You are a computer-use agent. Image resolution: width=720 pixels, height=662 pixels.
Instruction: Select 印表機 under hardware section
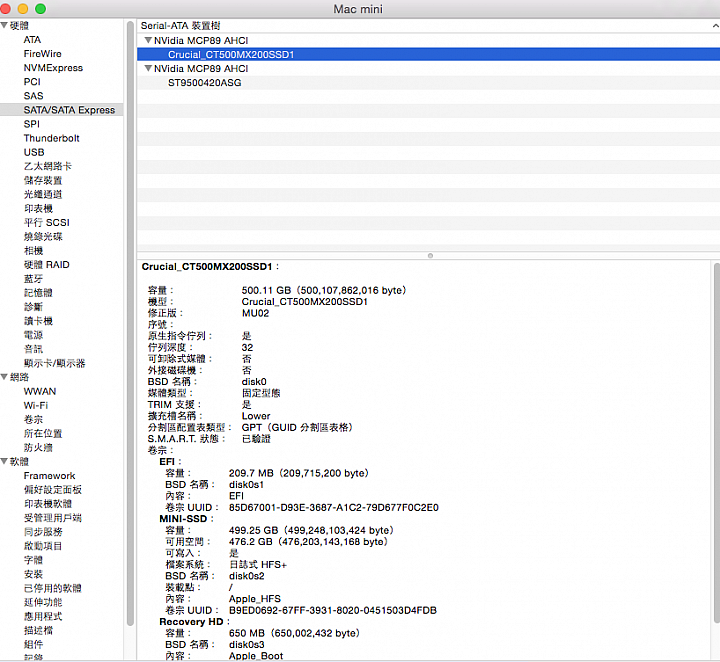pyautogui.click(x=38, y=208)
